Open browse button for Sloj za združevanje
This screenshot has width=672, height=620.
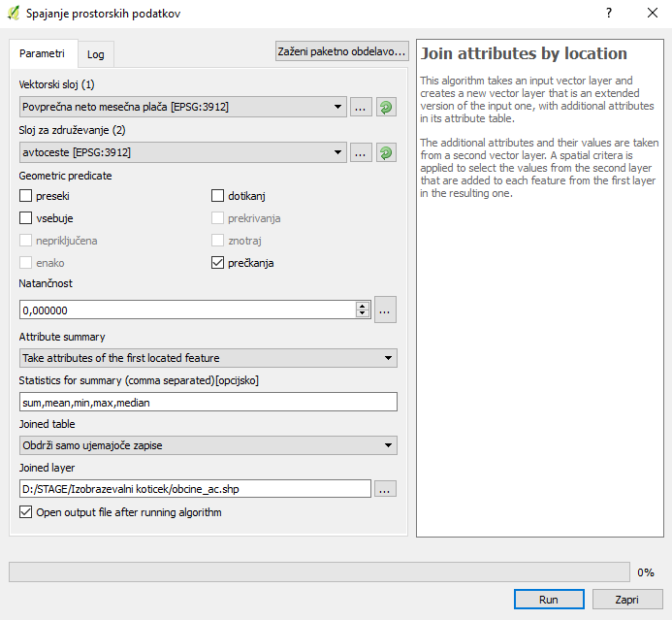click(x=361, y=152)
